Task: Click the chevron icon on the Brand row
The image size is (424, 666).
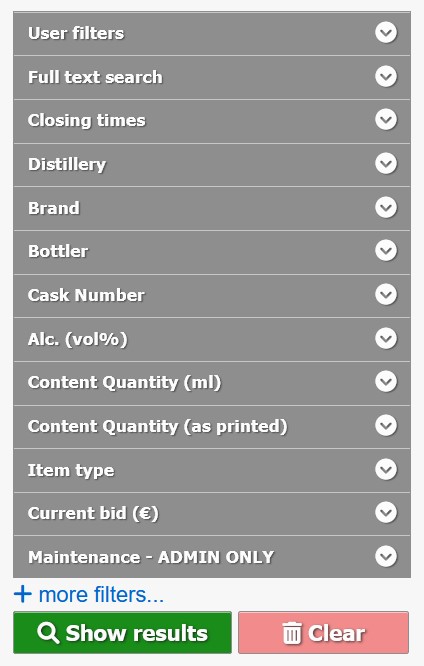Action: tap(386, 207)
